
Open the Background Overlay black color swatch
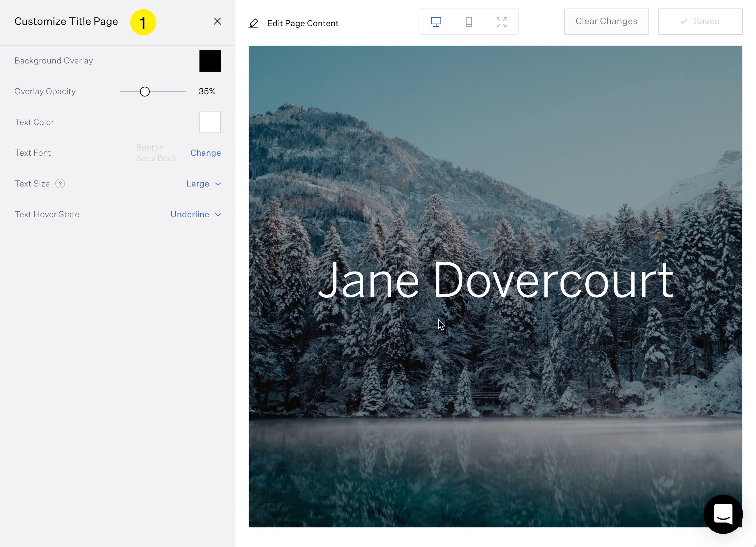point(210,61)
